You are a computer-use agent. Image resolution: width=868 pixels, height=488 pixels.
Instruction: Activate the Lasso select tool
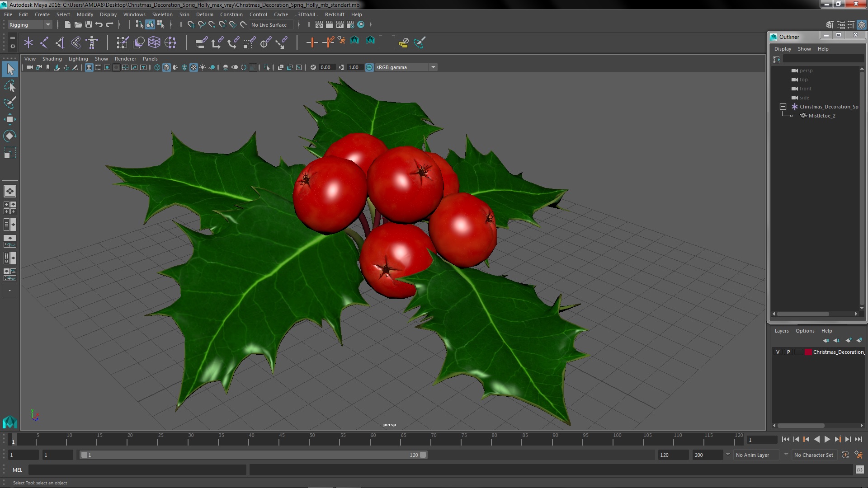10,86
